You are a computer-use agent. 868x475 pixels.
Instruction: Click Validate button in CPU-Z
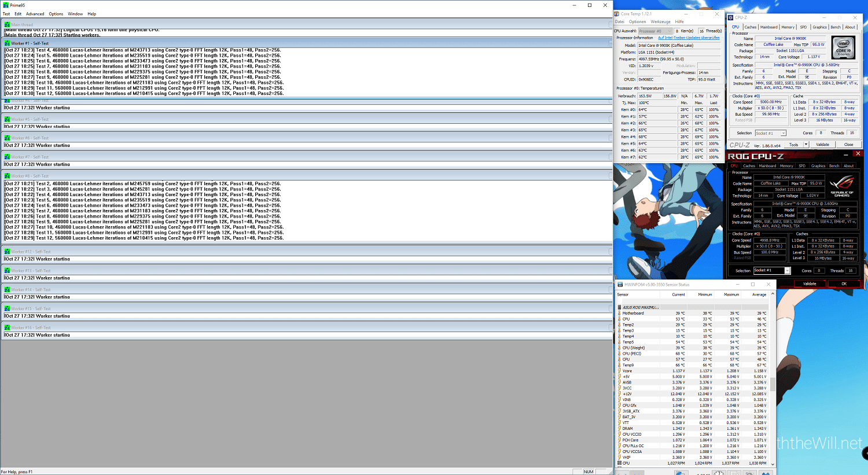click(822, 145)
